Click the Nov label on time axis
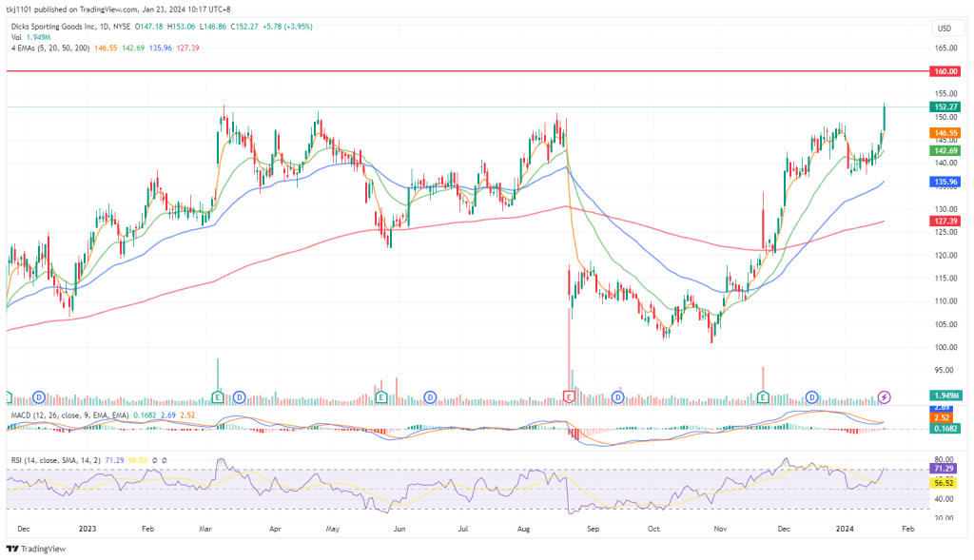974x560 pixels. click(x=721, y=529)
